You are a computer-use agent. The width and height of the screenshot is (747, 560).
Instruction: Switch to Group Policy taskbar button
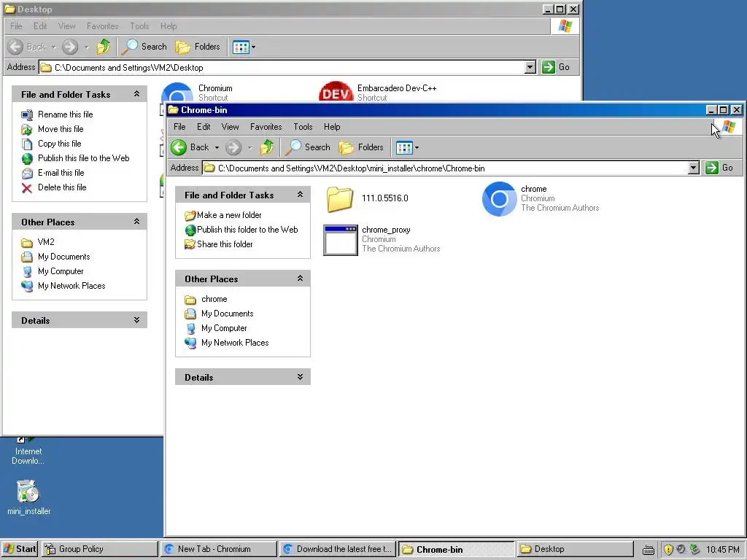[99, 549]
